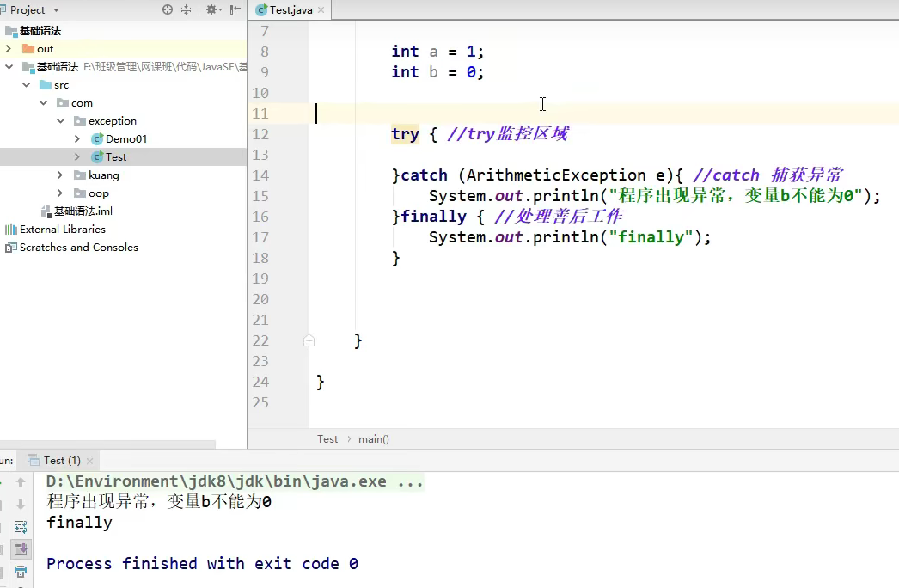Select the kuang package

point(104,175)
